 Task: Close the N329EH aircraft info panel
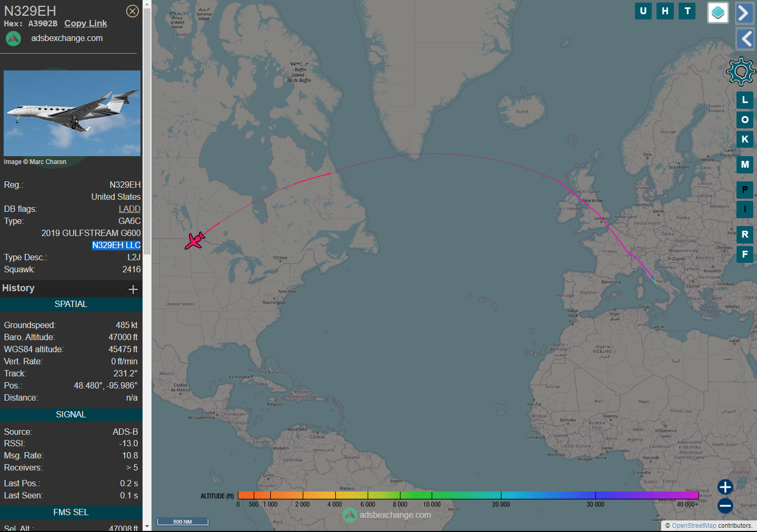click(x=133, y=11)
